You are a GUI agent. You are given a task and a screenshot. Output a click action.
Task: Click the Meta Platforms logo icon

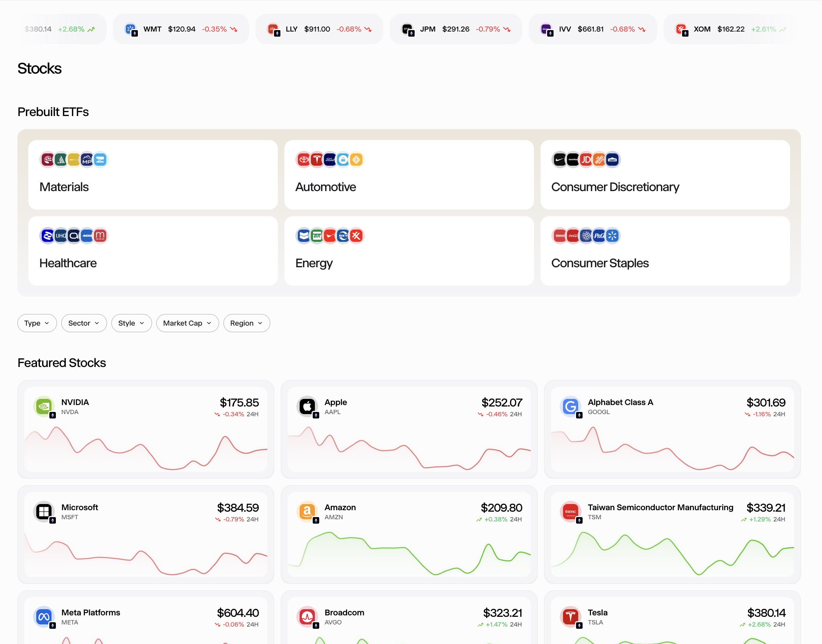pos(44,617)
